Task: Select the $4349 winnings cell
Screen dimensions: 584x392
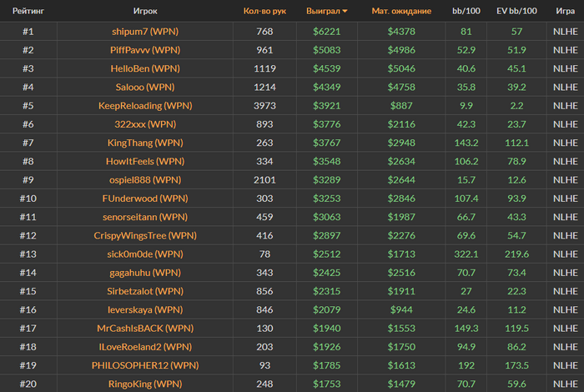Action: click(327, 87)
